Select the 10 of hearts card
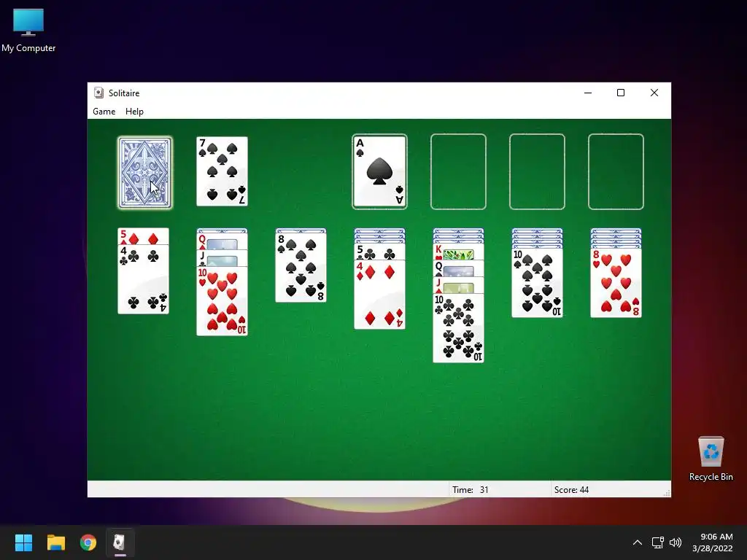The image size is (747, 560). point(222,301)
